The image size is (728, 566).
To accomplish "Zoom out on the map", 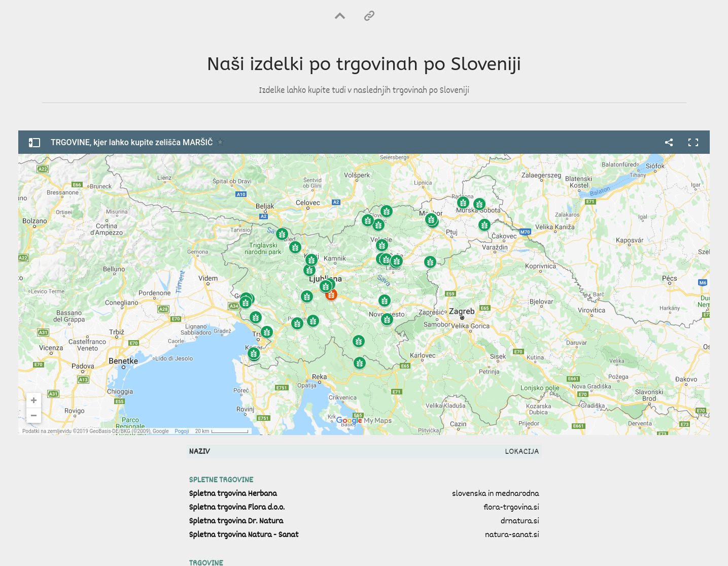I will click(x=33, y=415).
